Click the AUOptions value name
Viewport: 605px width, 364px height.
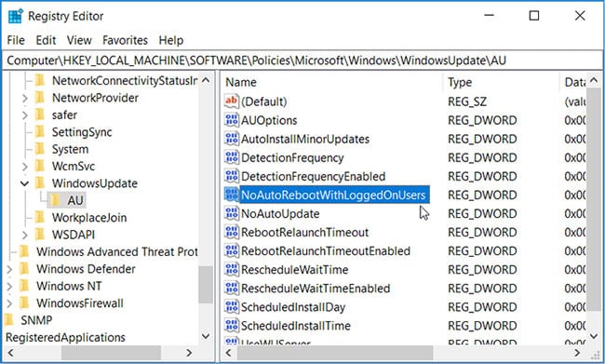click(x=269, y=120)
